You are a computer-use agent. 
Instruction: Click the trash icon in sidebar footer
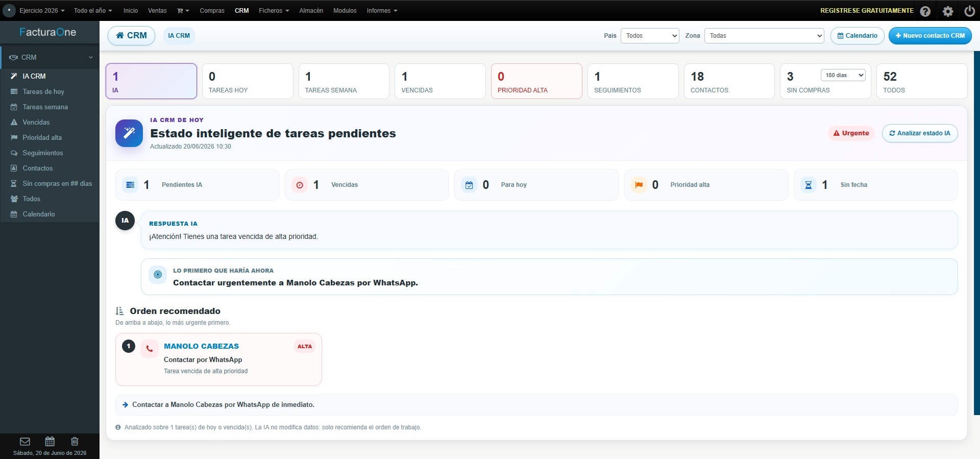point(75,441)
